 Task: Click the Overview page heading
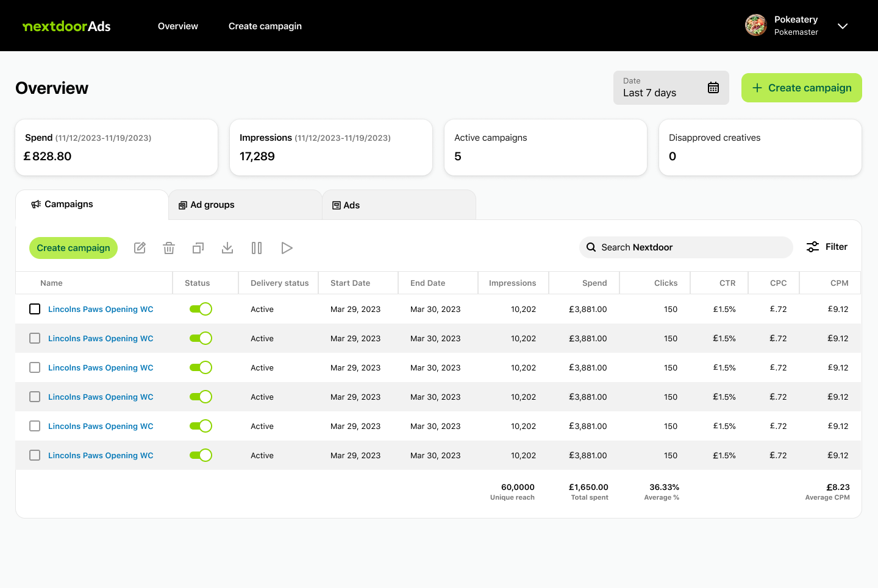click(52, 88)
